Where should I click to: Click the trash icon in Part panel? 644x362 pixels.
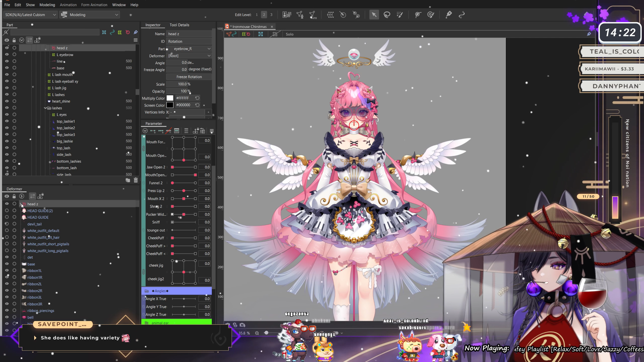click(136, 180)
